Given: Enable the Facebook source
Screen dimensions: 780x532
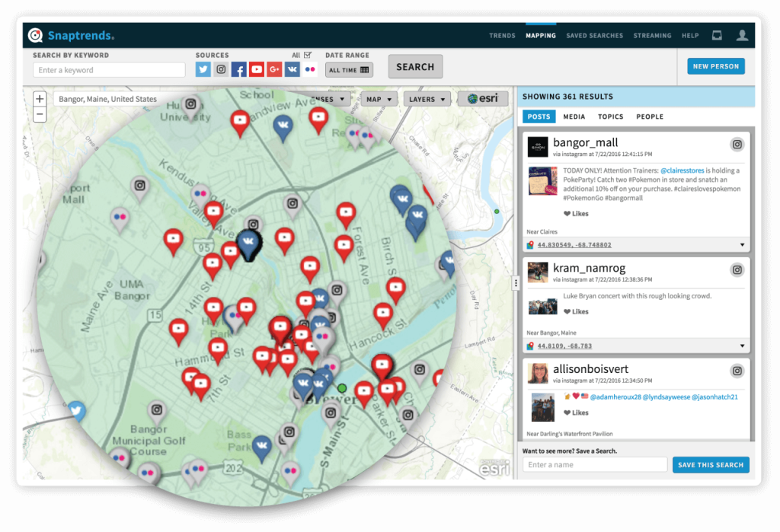Looking at the screenshot, I should [x=238, y=69].
